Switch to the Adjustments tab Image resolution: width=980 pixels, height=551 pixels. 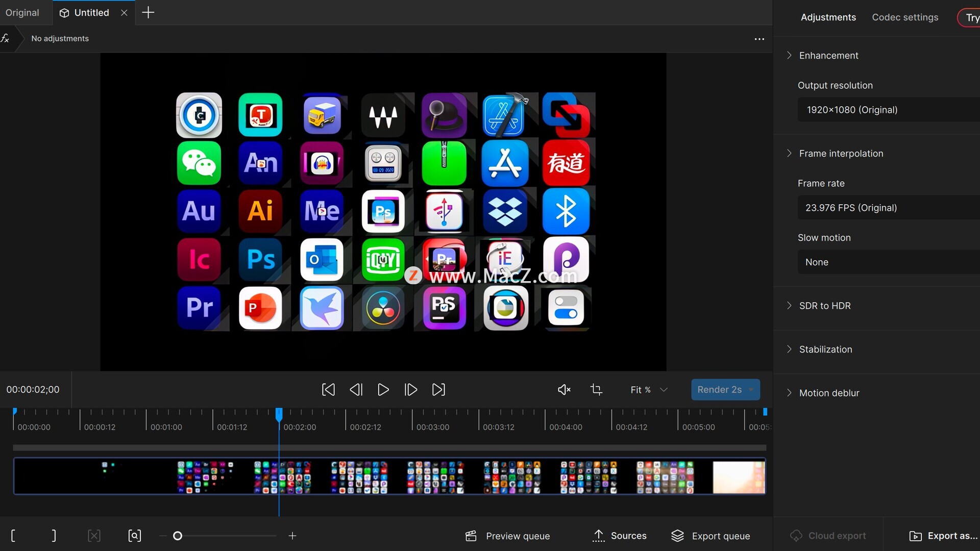click(x=828, y=17)
